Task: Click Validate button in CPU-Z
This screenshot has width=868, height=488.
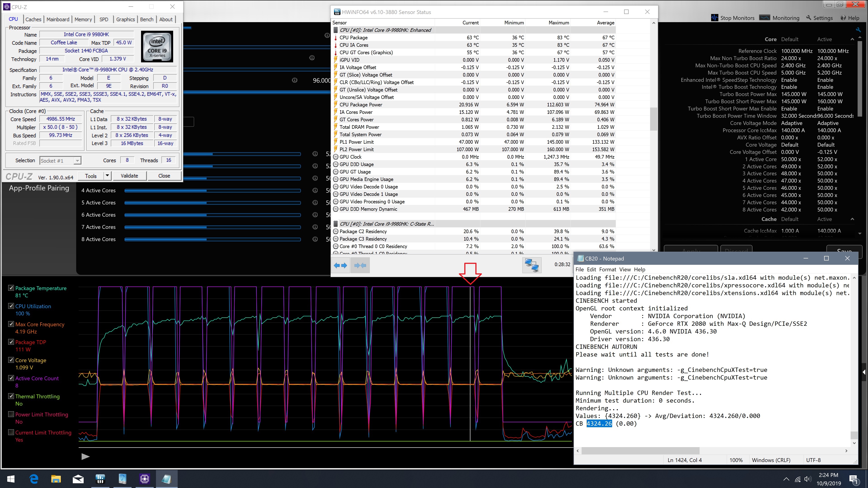Action: pos(129,176)
